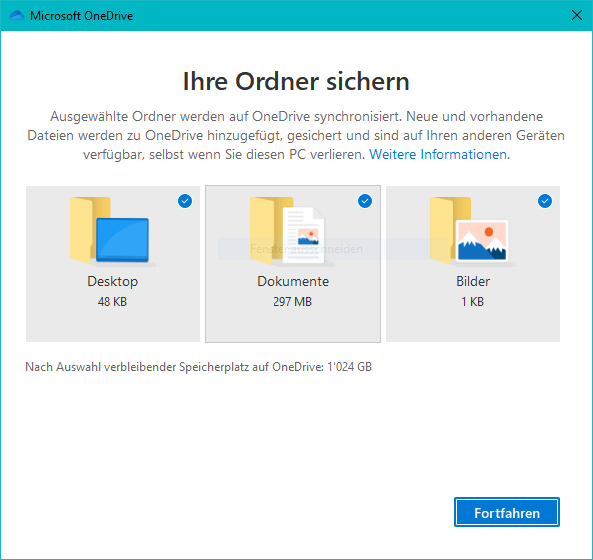Uncheck the blue checkmark on Bilder tile
593x560 pixels.
[x=545, y=201]
